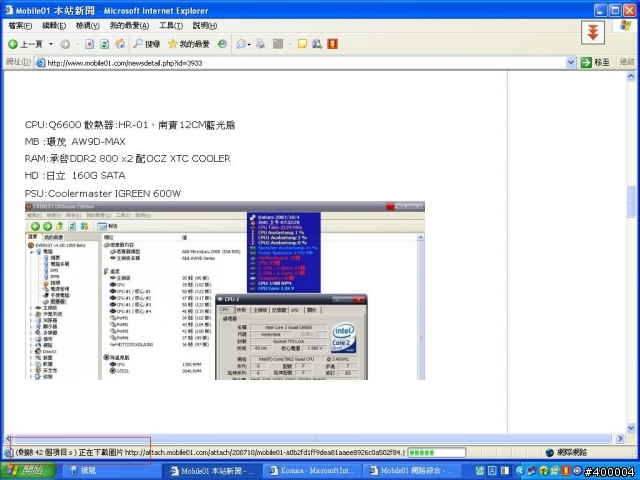The width and height of the screenshot is (640, 480).
Task: Click the 'RAM:承啓DDR2 800 x2' text line
Action: (x=127, y=158)
